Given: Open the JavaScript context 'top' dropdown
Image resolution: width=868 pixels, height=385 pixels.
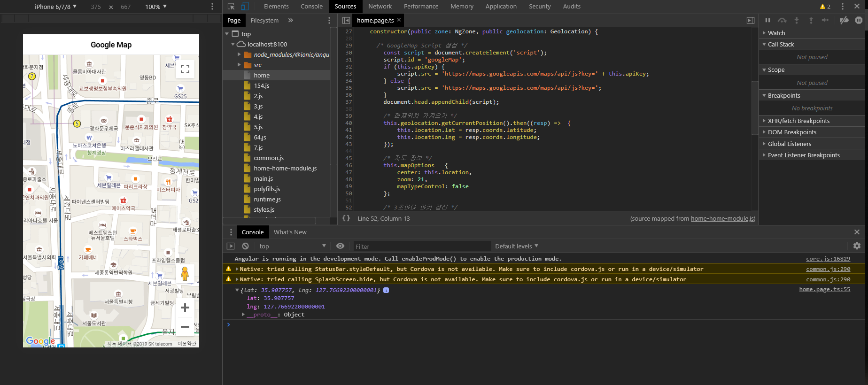Looking at the screenshot, I should [x=292, y=246].
